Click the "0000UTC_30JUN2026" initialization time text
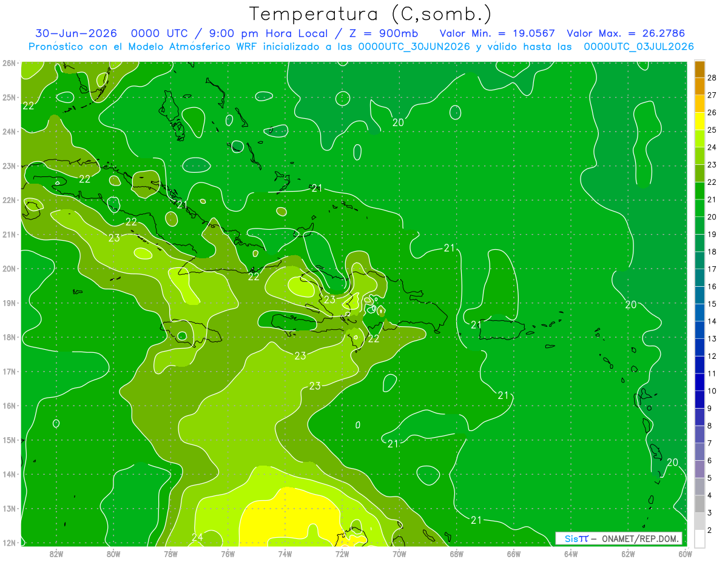 tap(414, 47)
